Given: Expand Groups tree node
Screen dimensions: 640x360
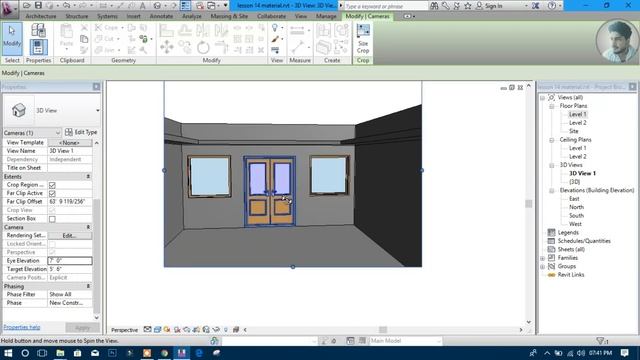Looking at the screenshot, I should pos(542,267).
